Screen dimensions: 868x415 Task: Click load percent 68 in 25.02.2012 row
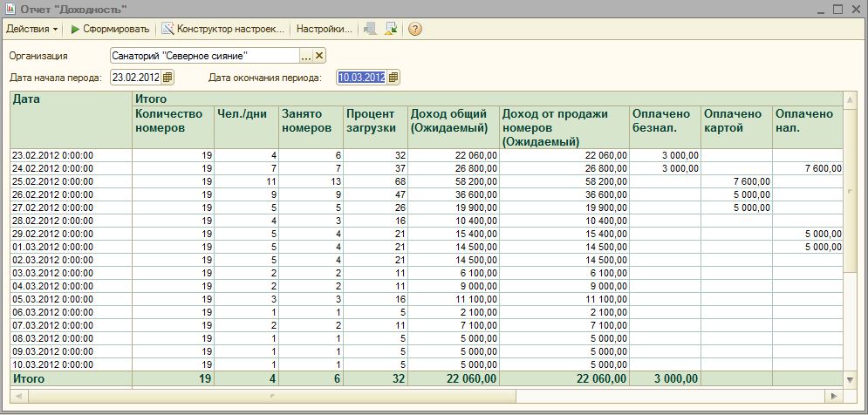pos(375,181)
